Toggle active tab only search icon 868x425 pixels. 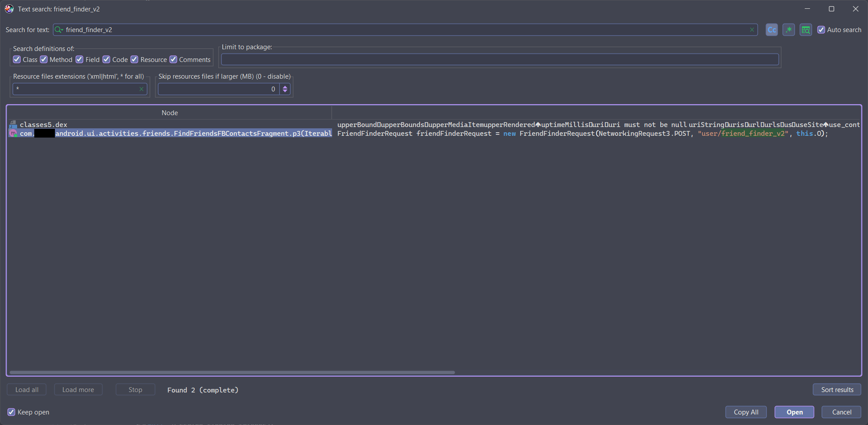click(806, 30)
